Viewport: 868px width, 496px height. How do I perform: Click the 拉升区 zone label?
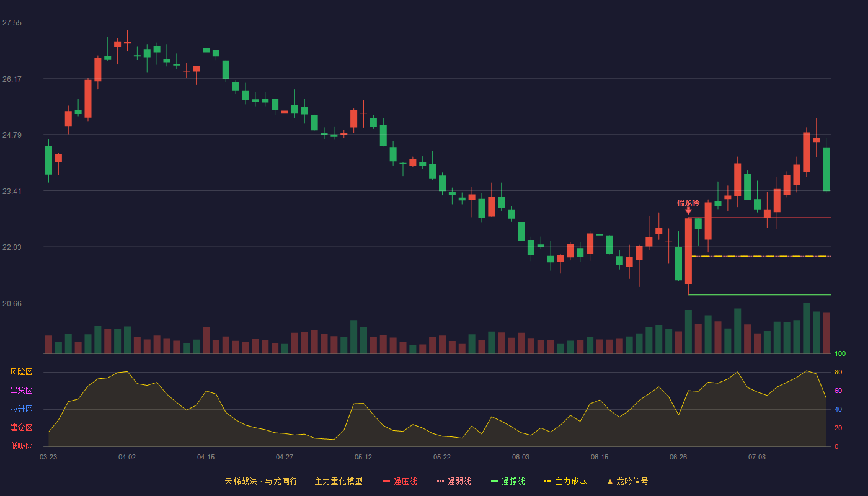click(21, 409)
